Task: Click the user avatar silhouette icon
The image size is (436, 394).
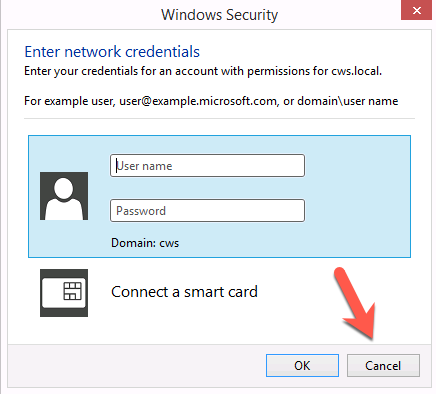Action: 64,196
